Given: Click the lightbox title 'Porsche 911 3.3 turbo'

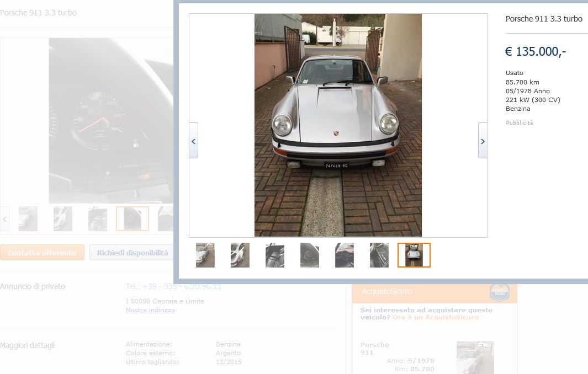Looking at the screenshot, I should [544, 19].
